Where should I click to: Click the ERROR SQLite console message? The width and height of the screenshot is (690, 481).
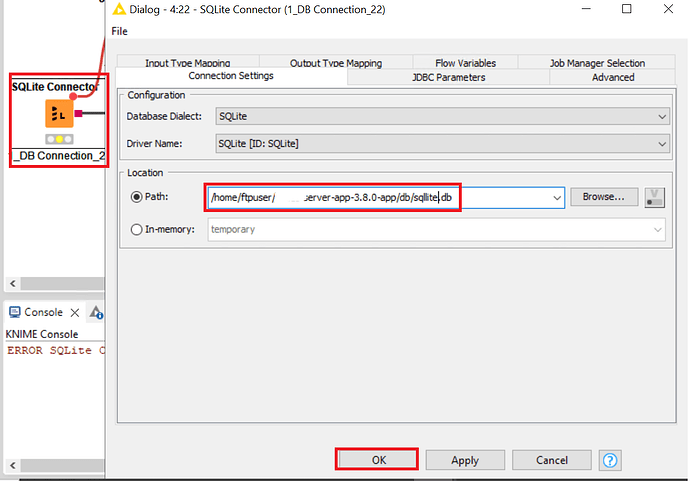(56, 350)
